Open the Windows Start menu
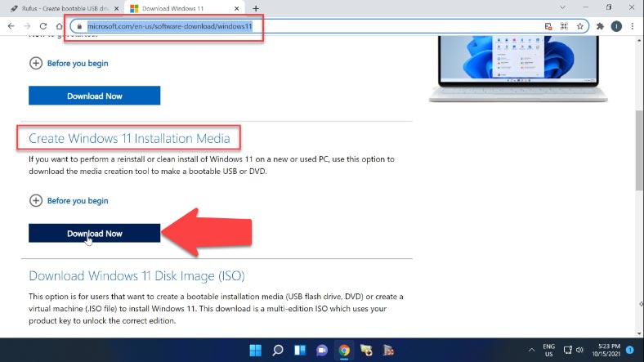644x362 pixels. 256,351
